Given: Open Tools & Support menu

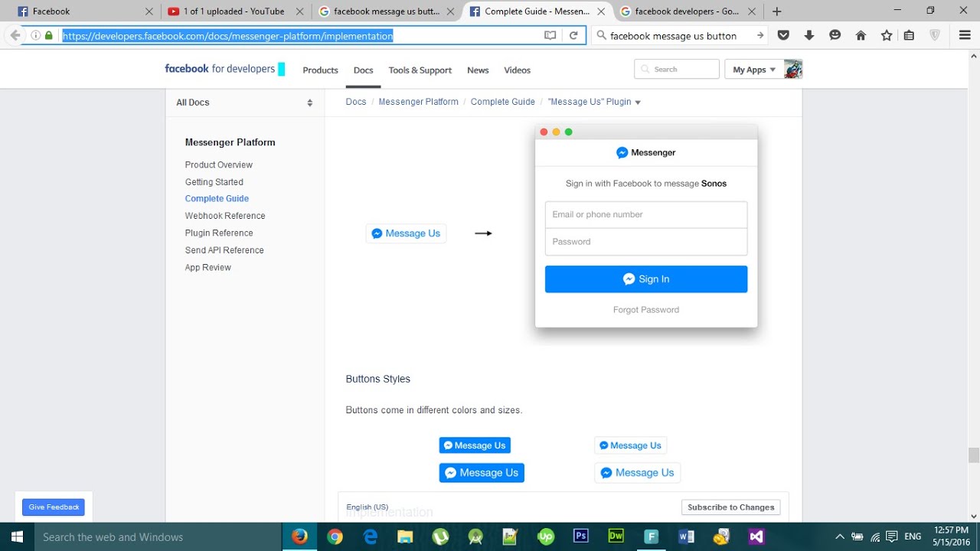Looking at the screenshot, I should click(x=420, y=70).
